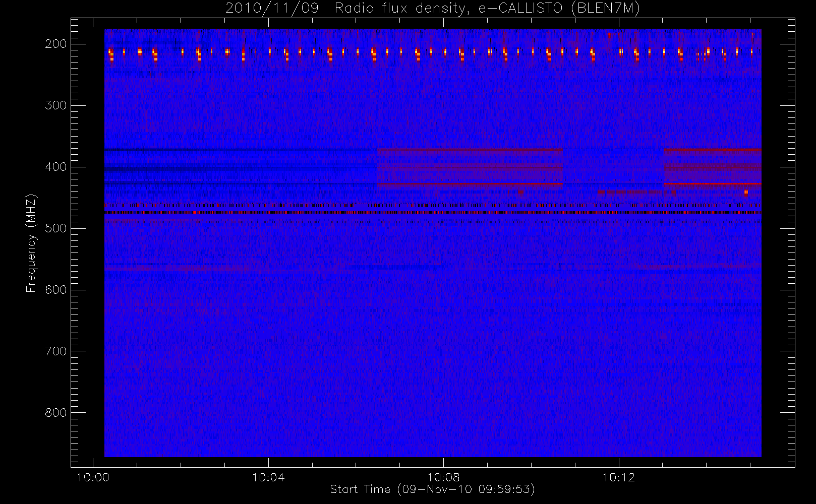Viewport: 816px width, 504px height.
Task: Click the 400 frequency tick label
Action: click(56, 167)
